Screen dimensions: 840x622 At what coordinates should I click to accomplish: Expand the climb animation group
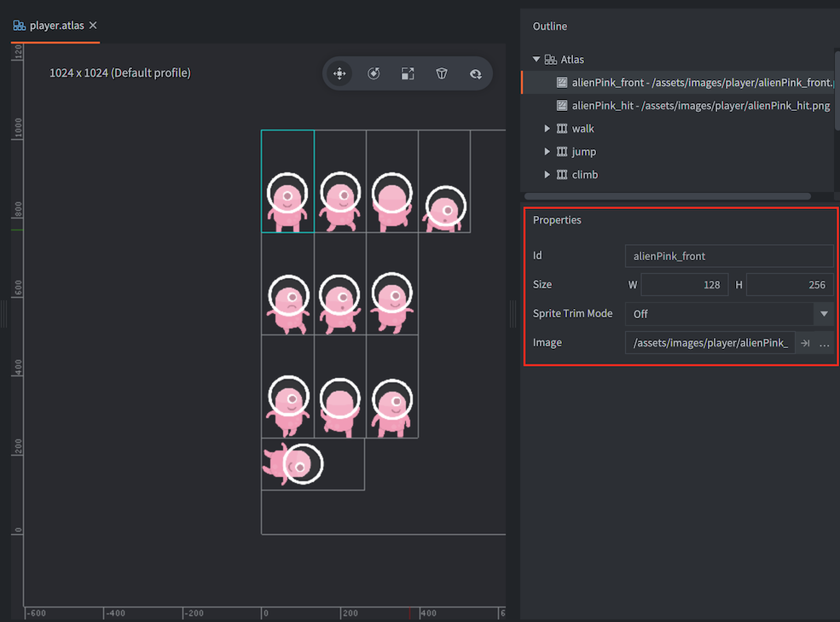[x=547, y=175]
